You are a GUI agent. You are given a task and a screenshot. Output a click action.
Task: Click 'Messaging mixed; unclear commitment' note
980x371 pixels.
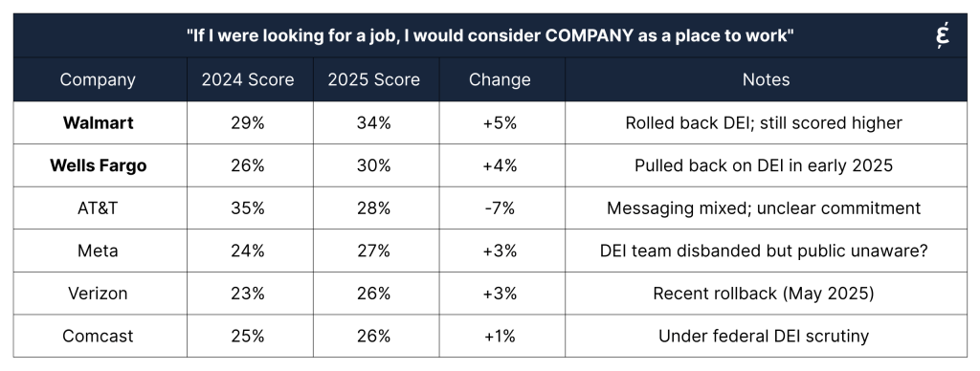coord(764,208)
